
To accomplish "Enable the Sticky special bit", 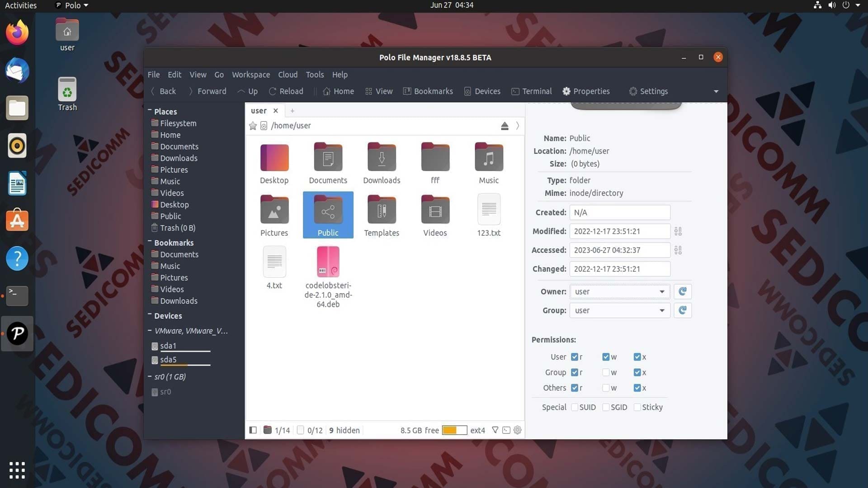I will point(637,407).
